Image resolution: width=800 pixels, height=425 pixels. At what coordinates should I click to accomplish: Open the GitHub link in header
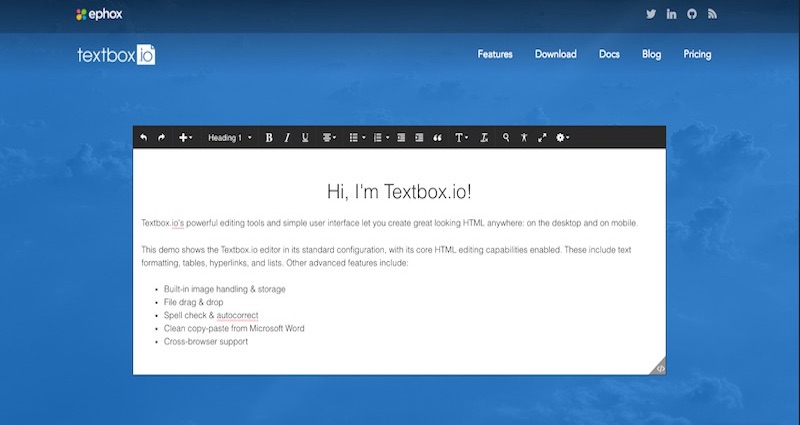[x=692, y=14]
